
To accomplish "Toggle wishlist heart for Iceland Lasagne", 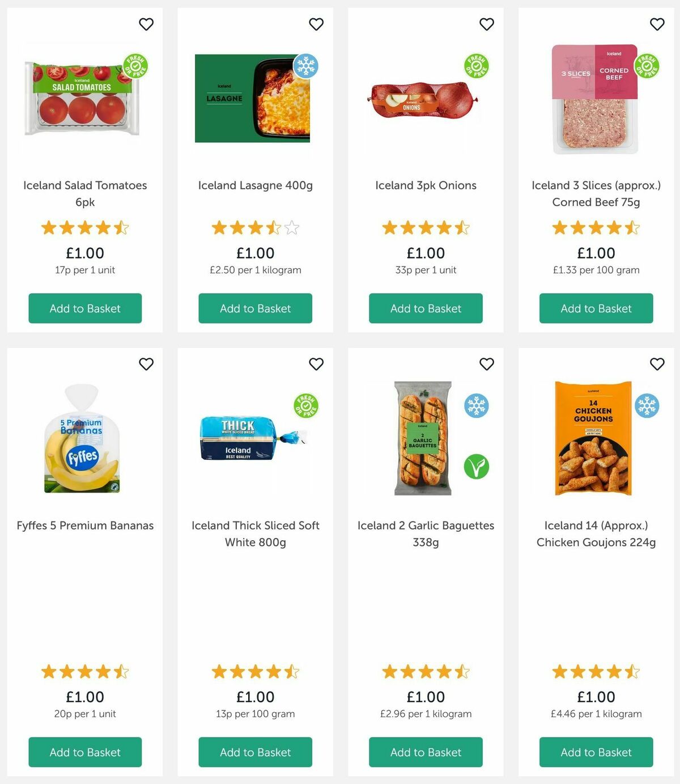I will coord(316,24).
